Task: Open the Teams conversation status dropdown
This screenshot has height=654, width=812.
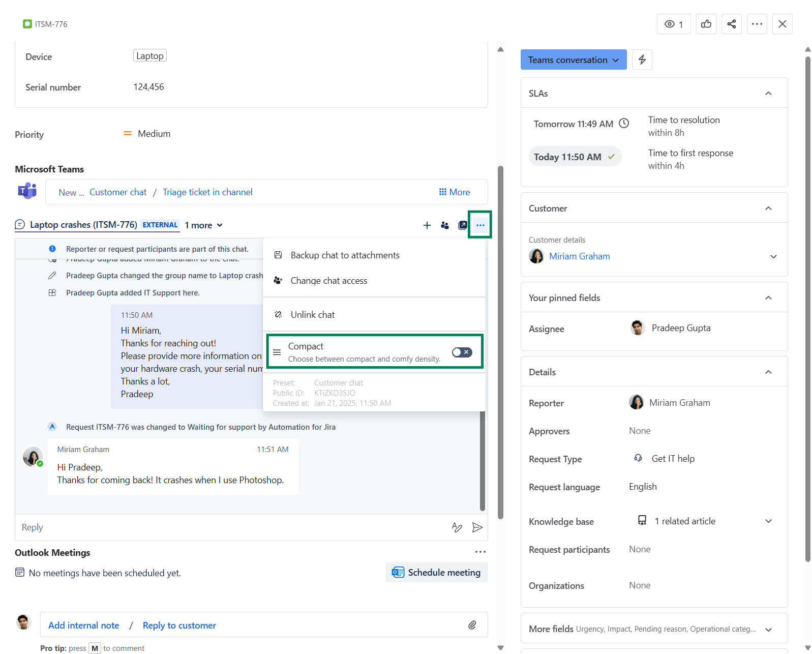Action: pyautogui.click(x=573, y=60)
